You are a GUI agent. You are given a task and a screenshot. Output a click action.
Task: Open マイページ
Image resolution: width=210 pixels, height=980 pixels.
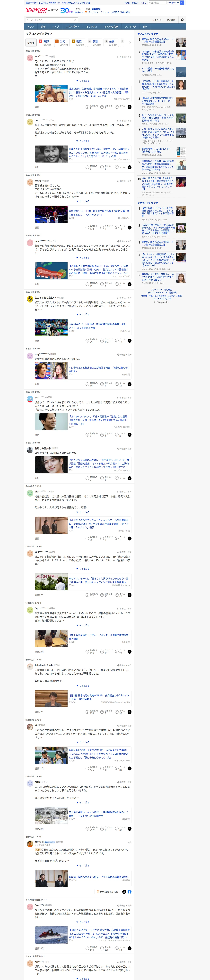[x=157, y=20]
